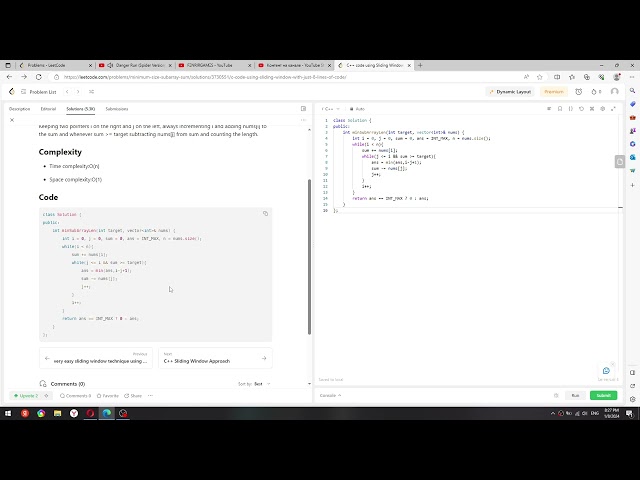Viewport: 640px width, 480px height.
Task: Select the Solutions tab
Action: (80, 109)
